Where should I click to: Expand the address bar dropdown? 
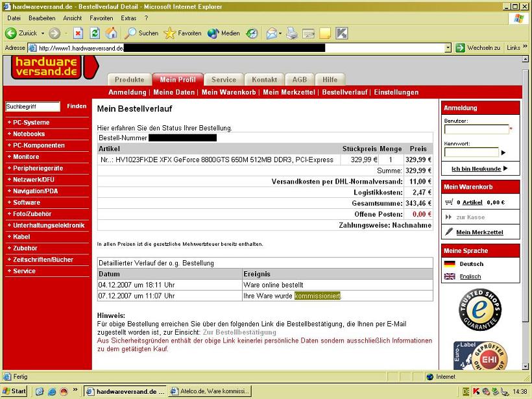[448, 48]
